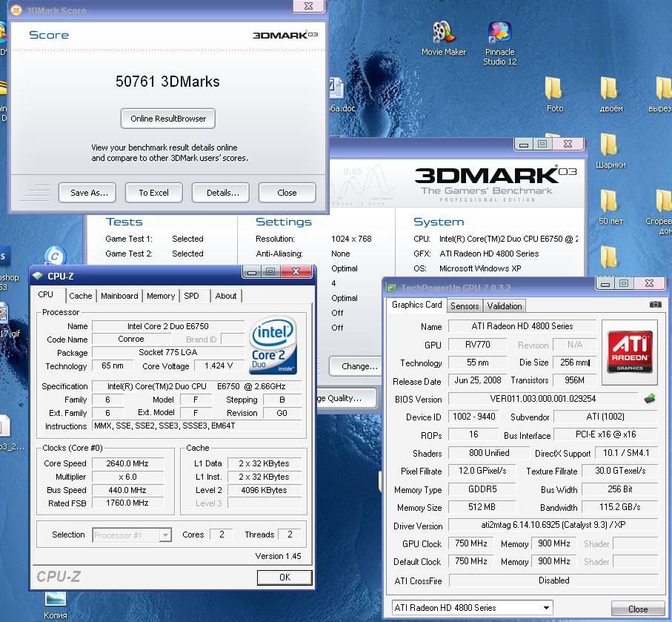The height and width of the screenshot is (622, 672).
Task: Open the About tab in CPU-Z
Action: (226, 296)
